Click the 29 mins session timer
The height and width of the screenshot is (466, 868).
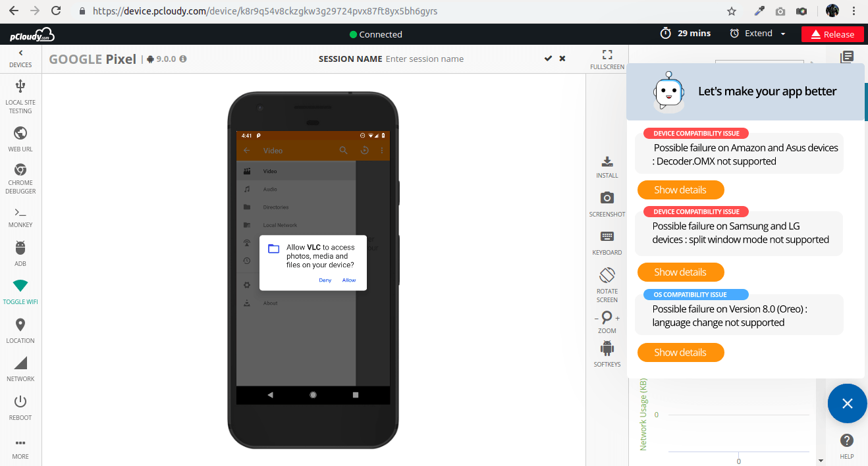coord(686,34)
